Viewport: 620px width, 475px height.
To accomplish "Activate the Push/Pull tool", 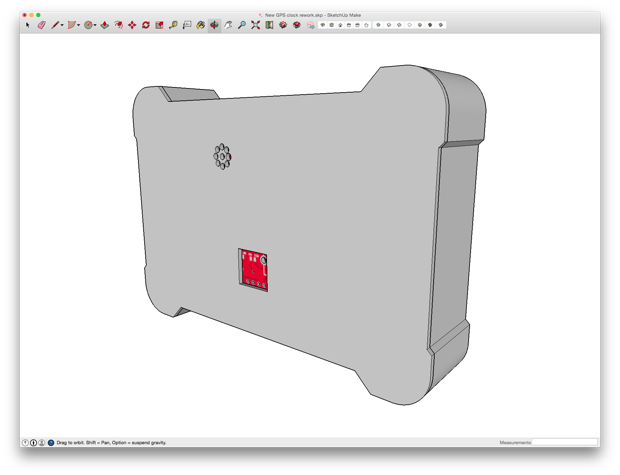I will click(104, 25).
